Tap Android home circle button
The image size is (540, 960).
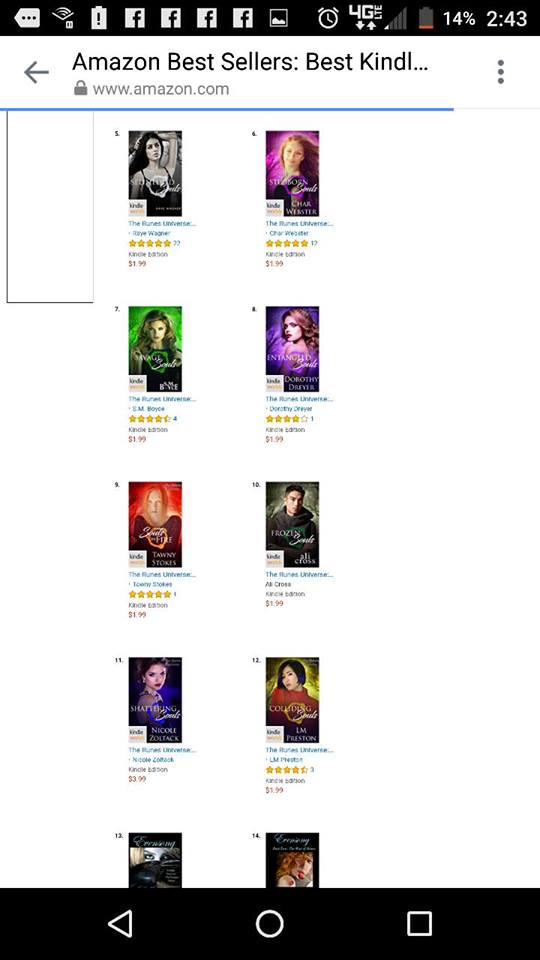point(269,923)
